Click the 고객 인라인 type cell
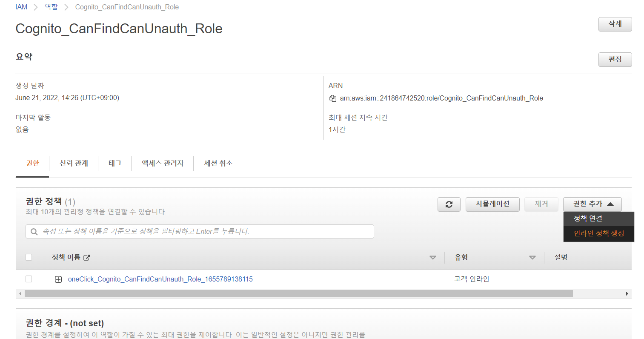The height and width of the screenshot is (339, 644). pyautogui.click(x=472, y=279)
